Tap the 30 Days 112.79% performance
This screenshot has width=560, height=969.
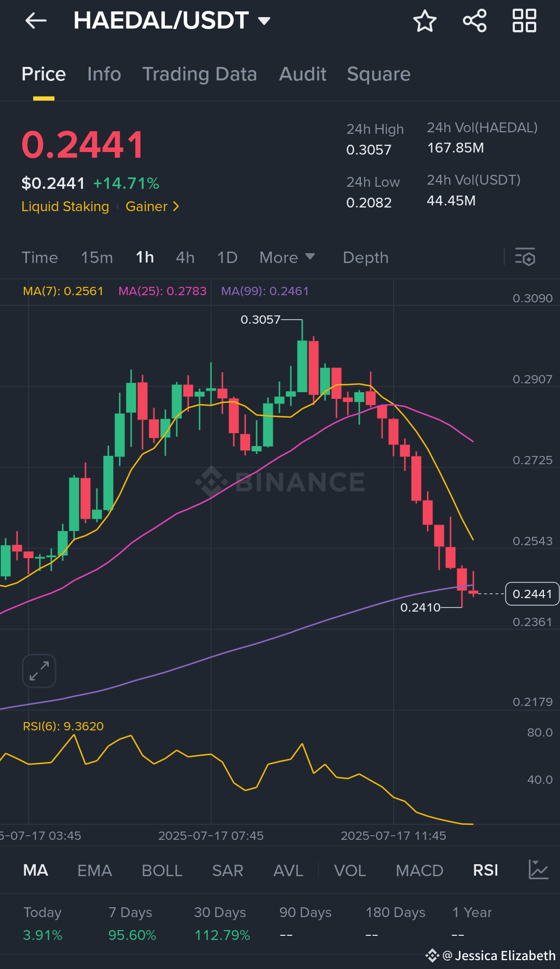pyautogui.click(x=222, y=924)
